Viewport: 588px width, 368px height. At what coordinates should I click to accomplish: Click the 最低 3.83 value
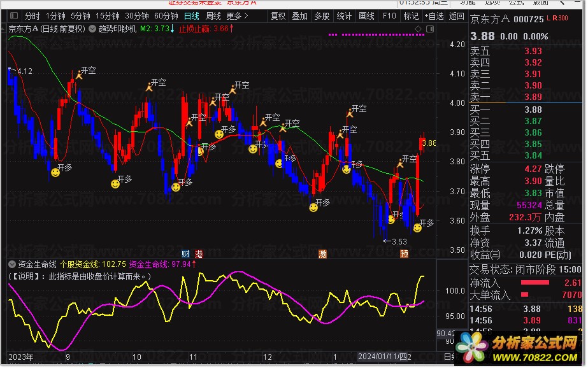(x=533, y=194)
